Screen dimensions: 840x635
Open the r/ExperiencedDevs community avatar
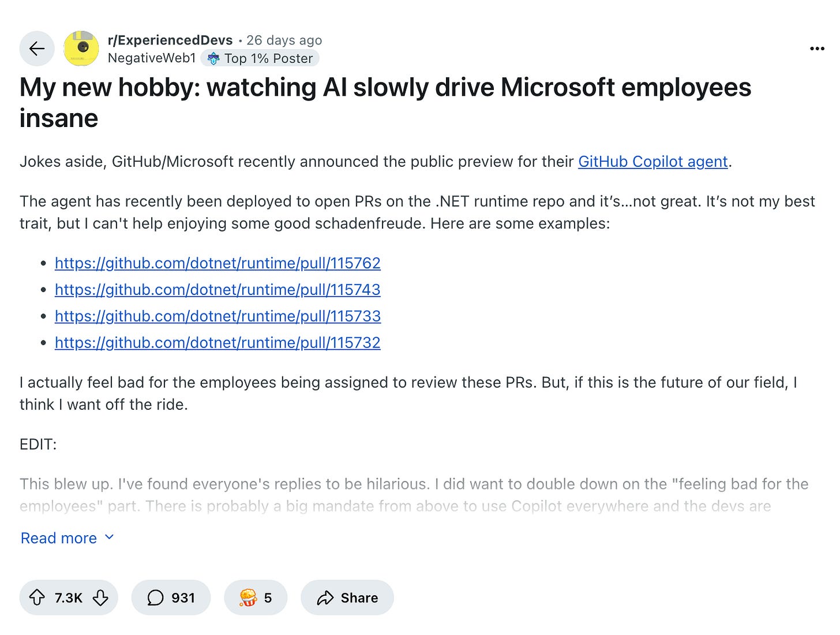tap(81, 48)
